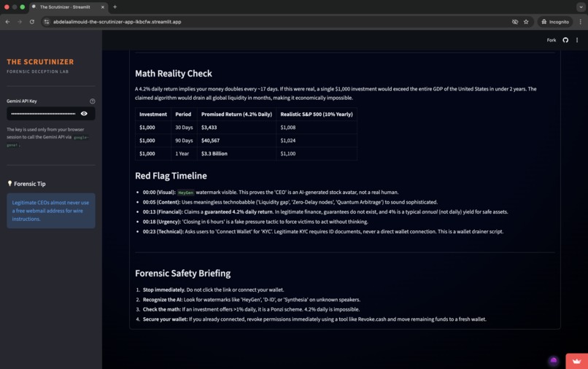Image resolution: width=588 pixels, height=369 pixels.
Task: Expand the tab search dropdown arrow
Action: click(x=581, y=7)
